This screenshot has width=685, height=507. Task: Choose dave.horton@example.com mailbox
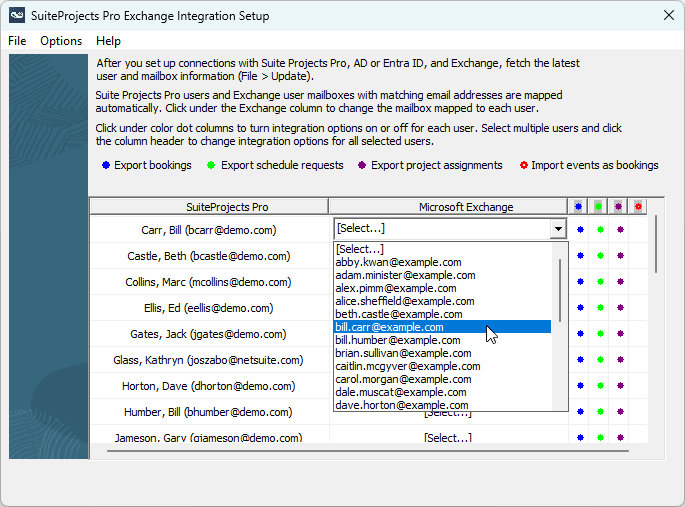tap(443, 405)
